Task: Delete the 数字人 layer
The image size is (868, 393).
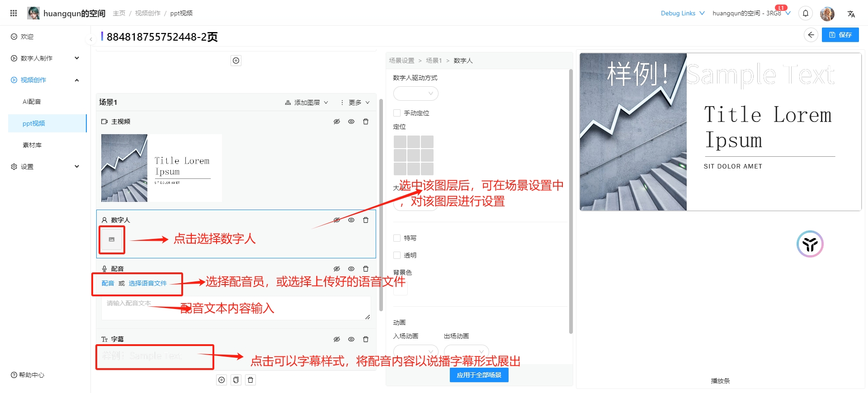Action: [x=366, y=220]
